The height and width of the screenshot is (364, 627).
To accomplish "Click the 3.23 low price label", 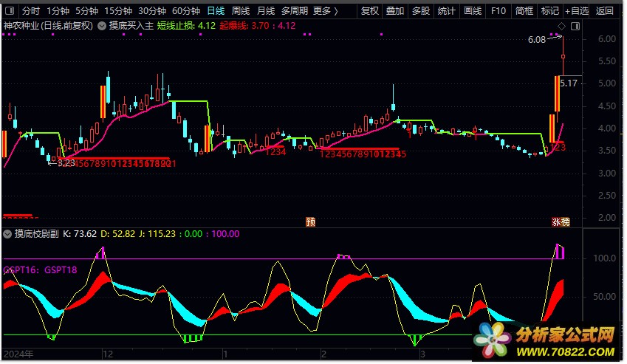I will [66, 163].
